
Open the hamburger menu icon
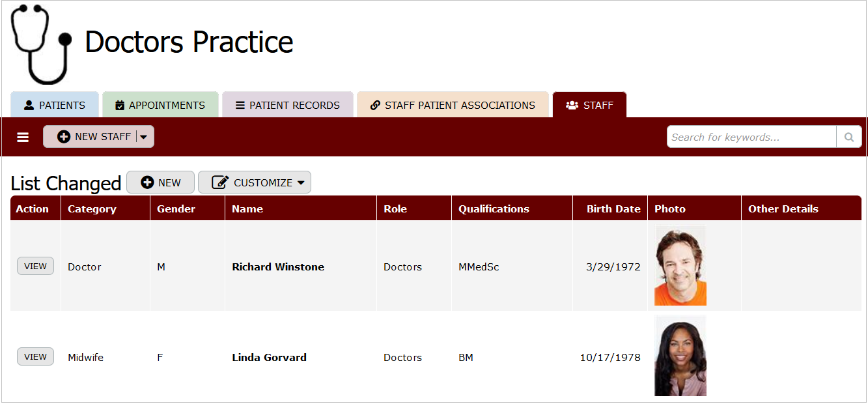[23, 137]
